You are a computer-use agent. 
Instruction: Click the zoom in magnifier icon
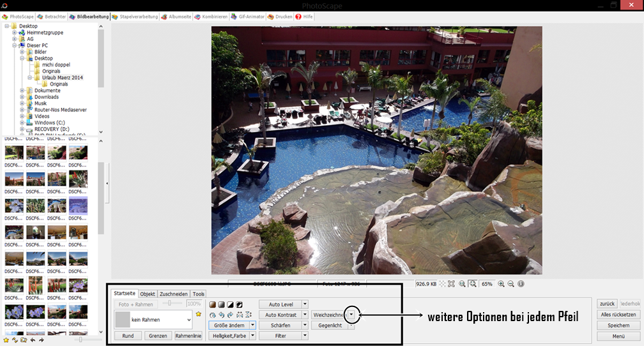tap(502, 283)
